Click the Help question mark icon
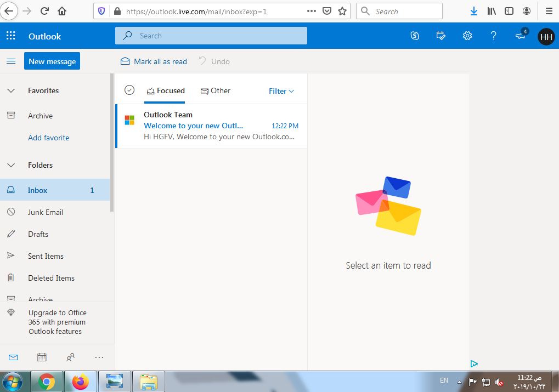 click(493, 36)
